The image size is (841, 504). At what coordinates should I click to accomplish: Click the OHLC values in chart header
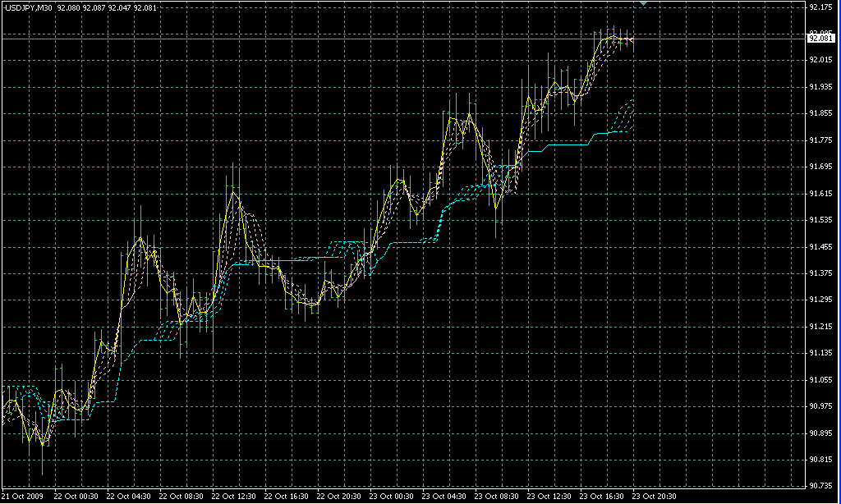click(x=107, y=7)
